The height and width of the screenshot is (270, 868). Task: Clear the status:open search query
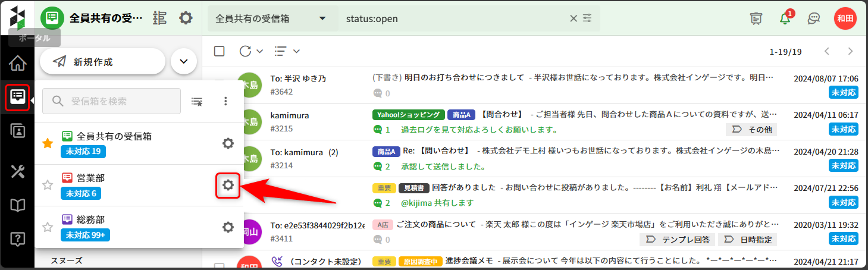pos(573,18)
